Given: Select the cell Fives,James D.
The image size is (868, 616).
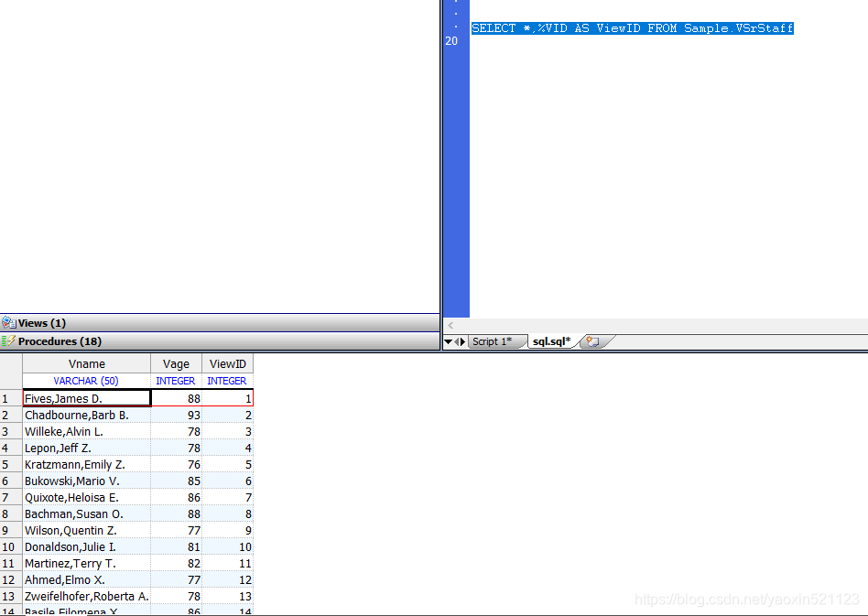Looking at the screenshot, I should point(86,398).
